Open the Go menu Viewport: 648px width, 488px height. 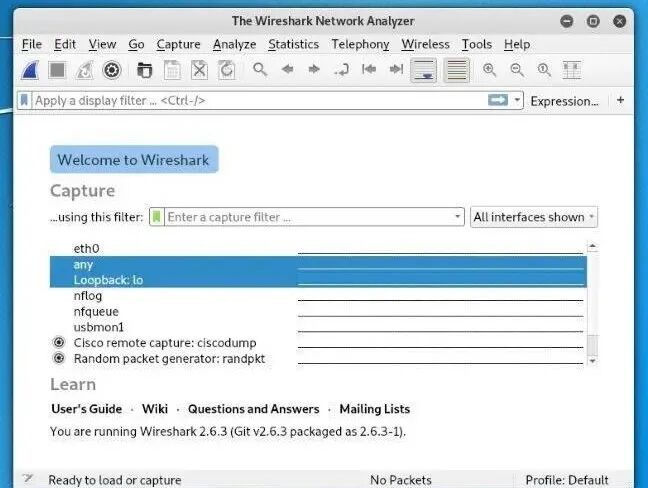(x=136, y=44)
